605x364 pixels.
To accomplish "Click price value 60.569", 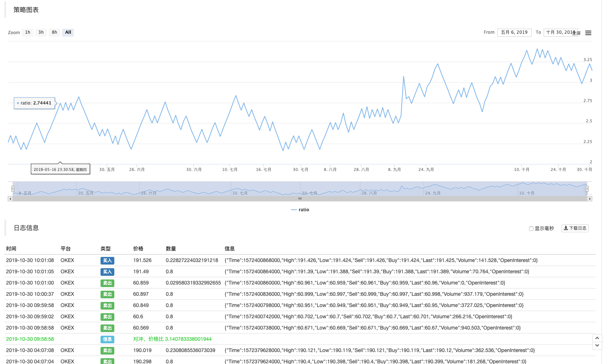I will (x=141, y=328).
